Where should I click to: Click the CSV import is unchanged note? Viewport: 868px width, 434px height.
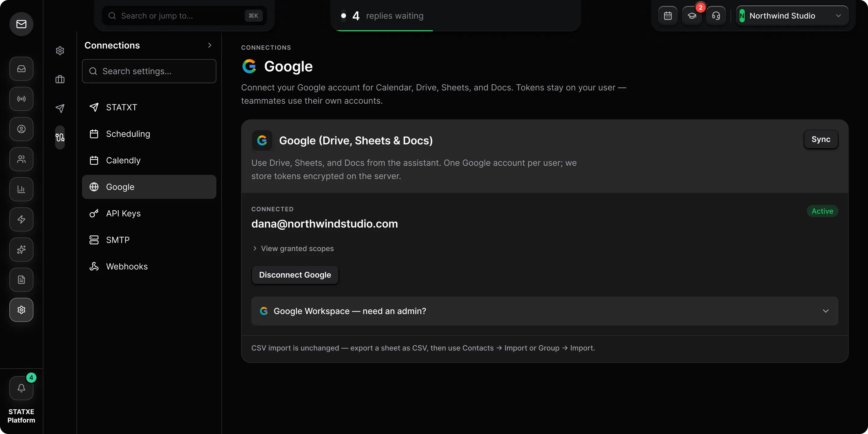(423, 348)
